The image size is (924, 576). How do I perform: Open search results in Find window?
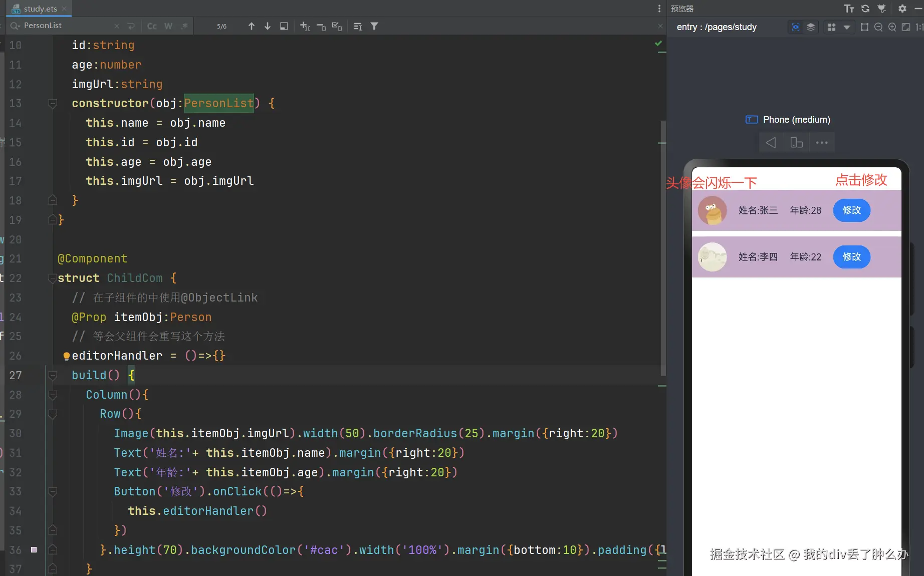(x=284, y=26)
